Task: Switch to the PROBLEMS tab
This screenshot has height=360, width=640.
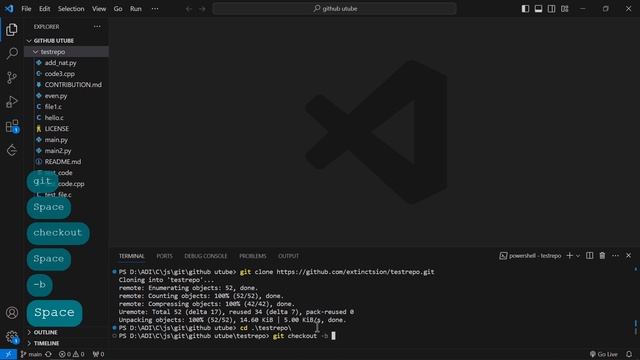Action: (x=253, y=256)
